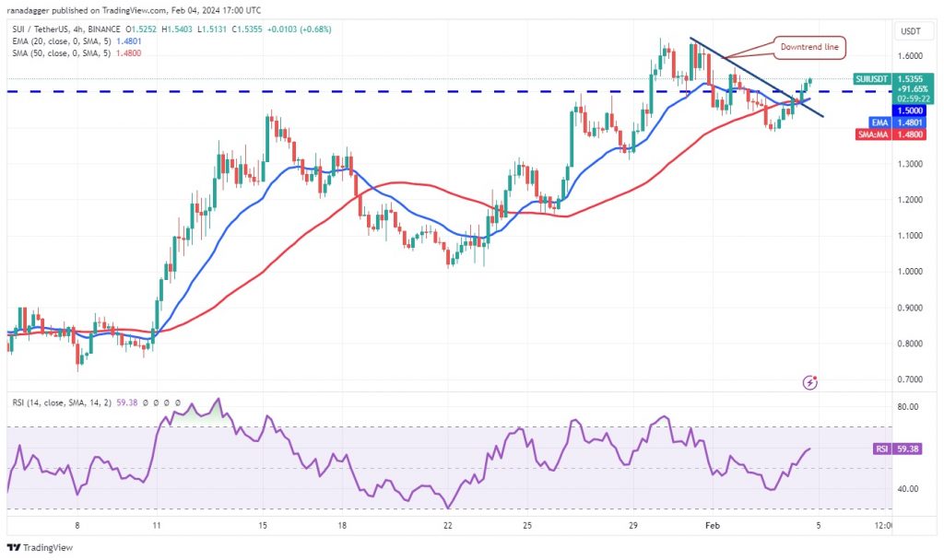Click the ranadagger published header text
Viewport: 944px width, 560px height.
tap(134, 10)
